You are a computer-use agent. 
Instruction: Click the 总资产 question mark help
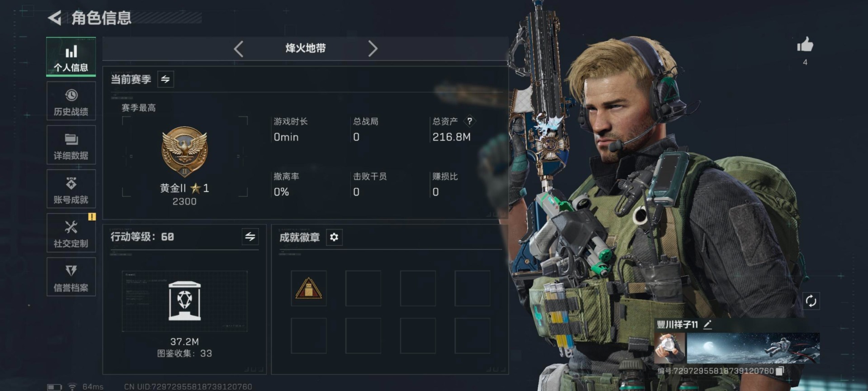(x=470, y=121)
